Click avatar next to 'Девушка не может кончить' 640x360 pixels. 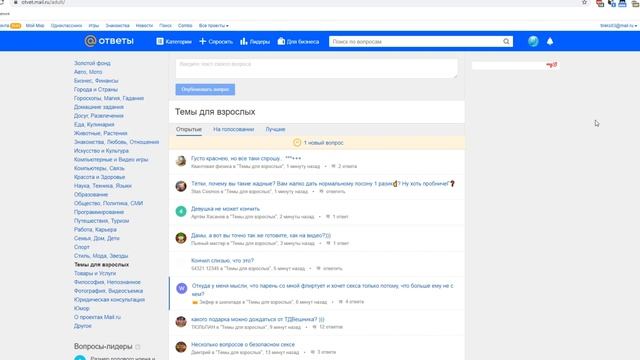[x=181, y=211]
